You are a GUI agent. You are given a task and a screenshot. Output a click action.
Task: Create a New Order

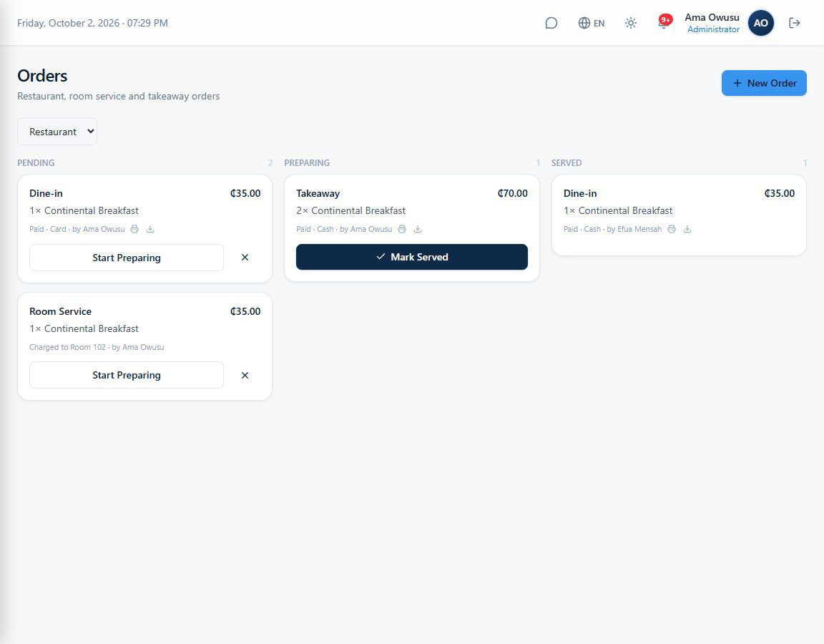764,83
